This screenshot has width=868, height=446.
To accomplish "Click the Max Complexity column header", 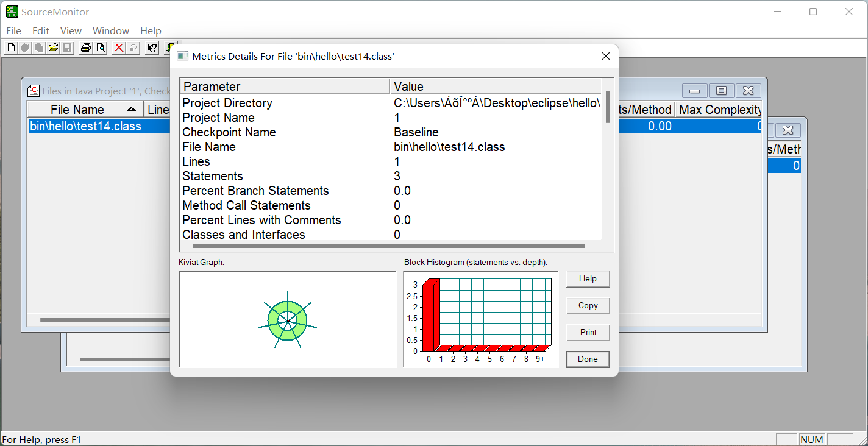I will click(x=719, y=110).
